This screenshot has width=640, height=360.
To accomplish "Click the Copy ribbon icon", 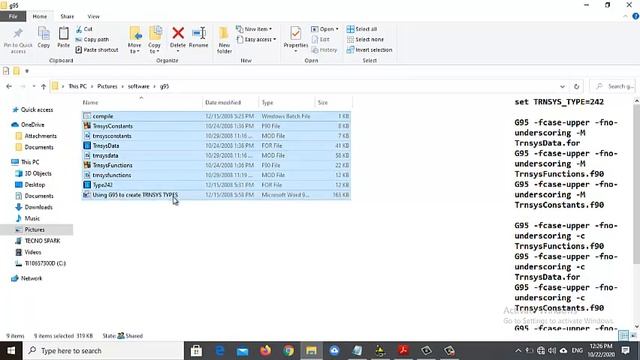I will [x=43, y=33].
